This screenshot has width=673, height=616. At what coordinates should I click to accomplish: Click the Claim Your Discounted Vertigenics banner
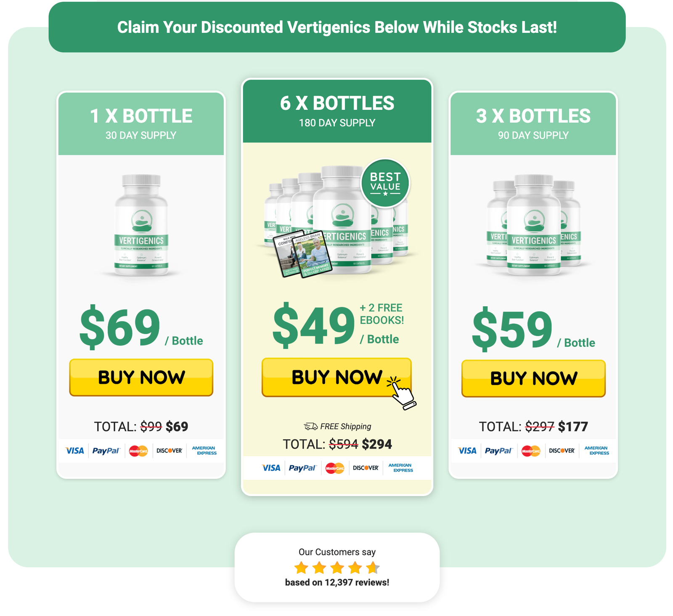pyautogui.click(x=337, y=27)
